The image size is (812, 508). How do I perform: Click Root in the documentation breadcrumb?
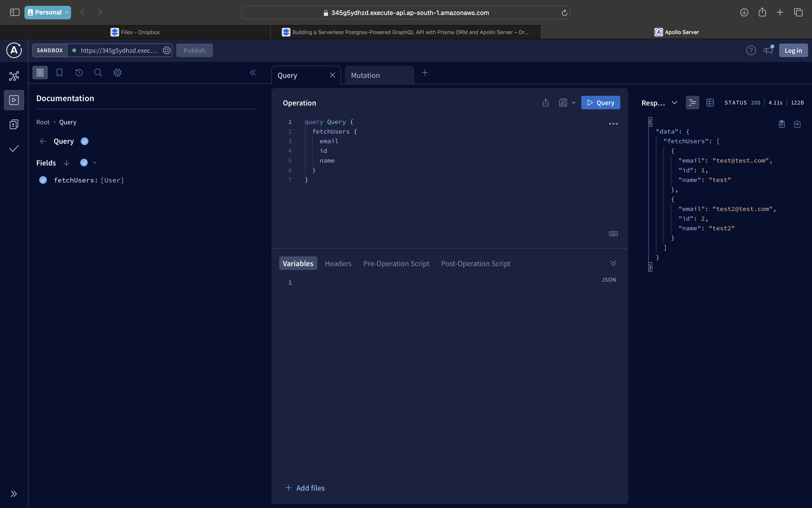43,122
